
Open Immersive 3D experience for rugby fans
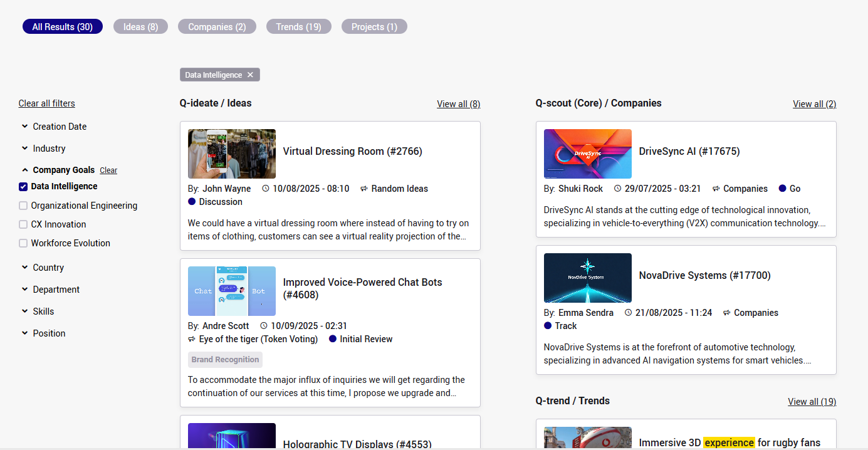729,442
